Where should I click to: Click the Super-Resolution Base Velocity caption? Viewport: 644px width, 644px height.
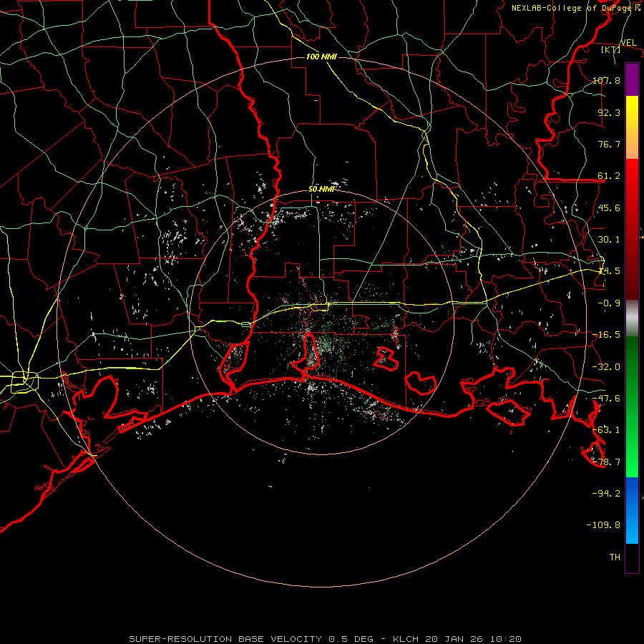pyautogui.click(x=326, y=639)
